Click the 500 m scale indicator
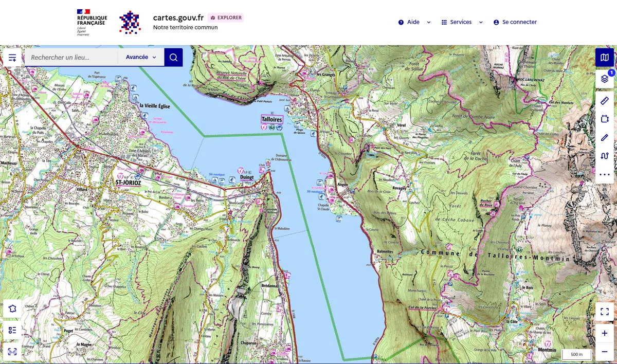 tap(577, 354)
